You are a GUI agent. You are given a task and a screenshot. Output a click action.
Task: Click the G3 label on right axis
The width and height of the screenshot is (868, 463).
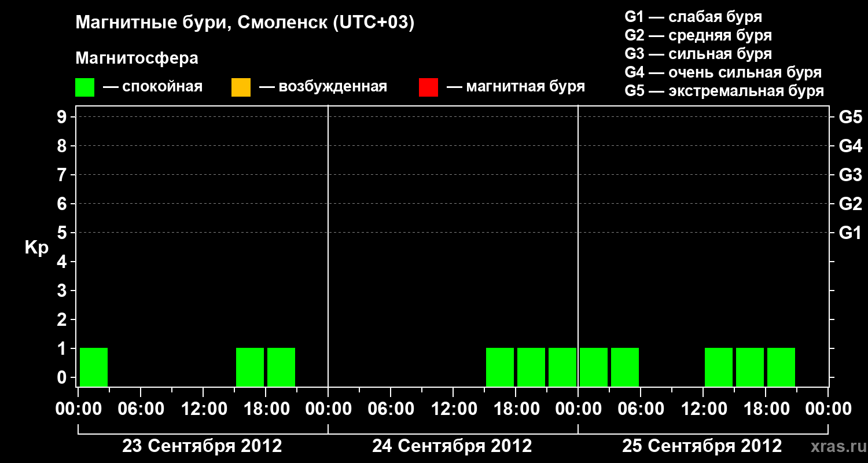point(850,175)
